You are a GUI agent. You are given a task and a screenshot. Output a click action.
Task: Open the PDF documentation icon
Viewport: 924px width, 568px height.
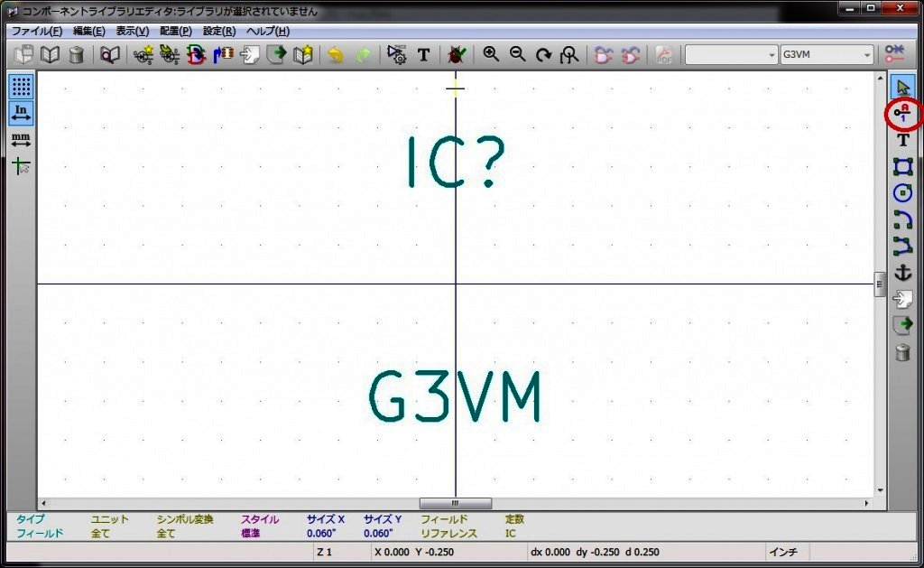click(x=664, y=54)
